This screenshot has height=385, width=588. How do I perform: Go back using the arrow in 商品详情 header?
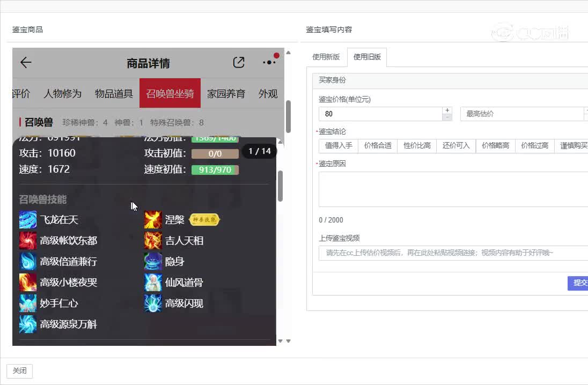click(26, 63)
